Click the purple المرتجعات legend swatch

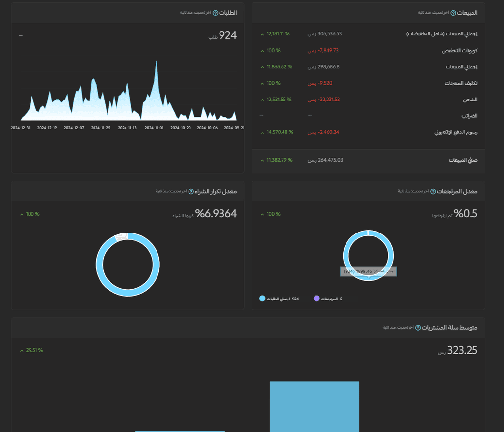[x=316, y=299]
